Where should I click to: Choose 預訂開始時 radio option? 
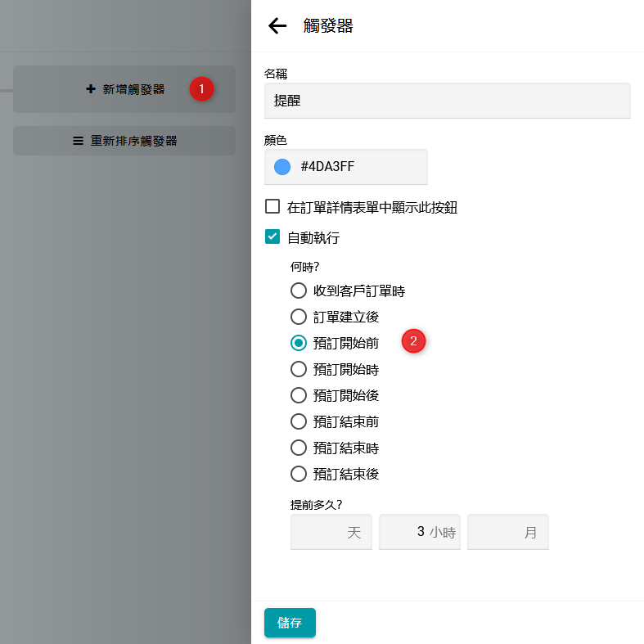tap(299, 369)
